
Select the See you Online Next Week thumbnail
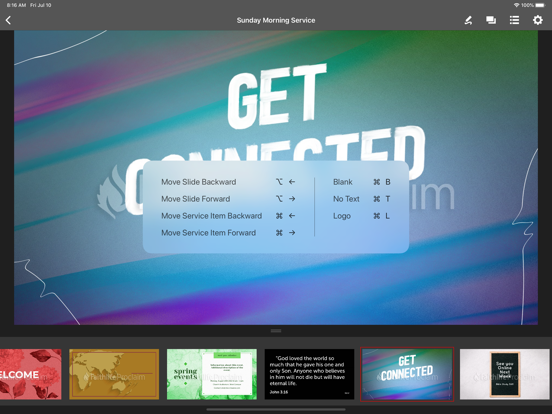coord(504,374)
